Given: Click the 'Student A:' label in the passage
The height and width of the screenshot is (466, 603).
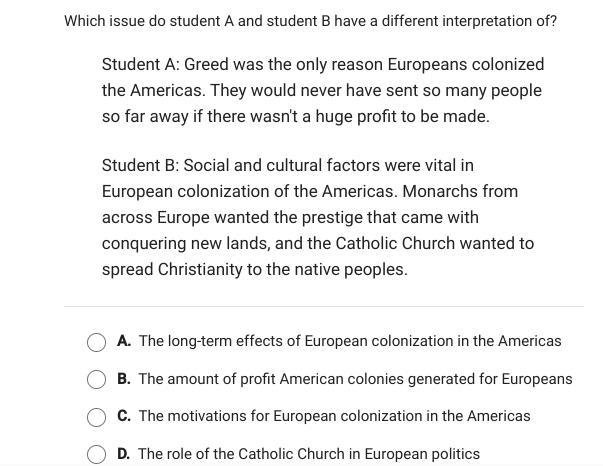Looking at the screenshot, I should (x=141, y=64).
